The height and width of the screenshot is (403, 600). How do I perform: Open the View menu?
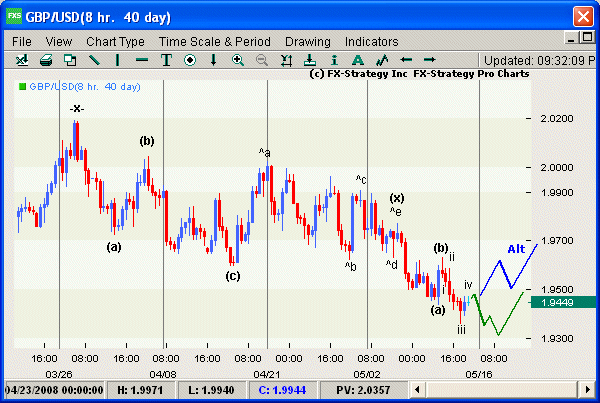[59, 41]
